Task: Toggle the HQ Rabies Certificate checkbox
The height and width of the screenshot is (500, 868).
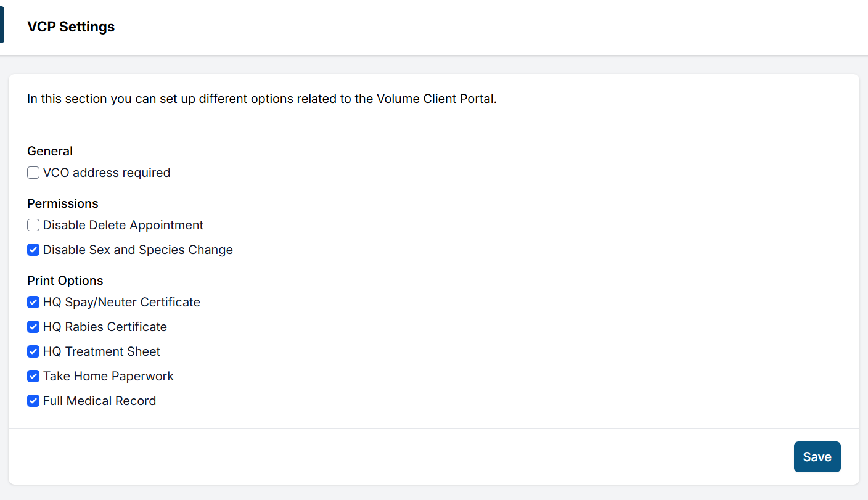Action: (33, 327)
